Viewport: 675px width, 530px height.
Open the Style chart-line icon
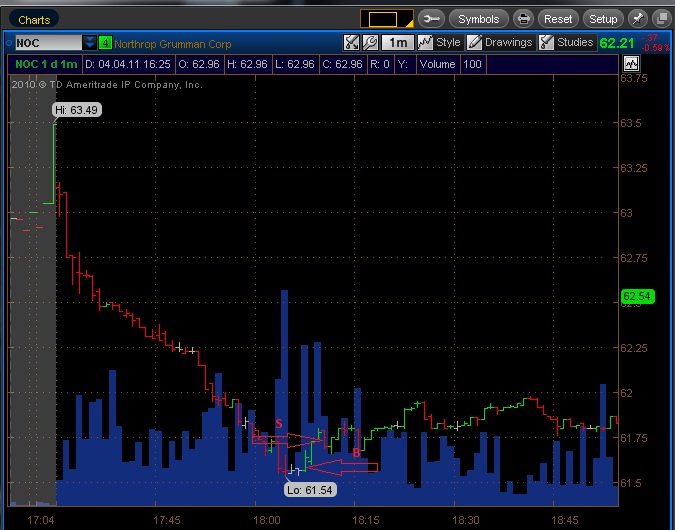(440, 42)
